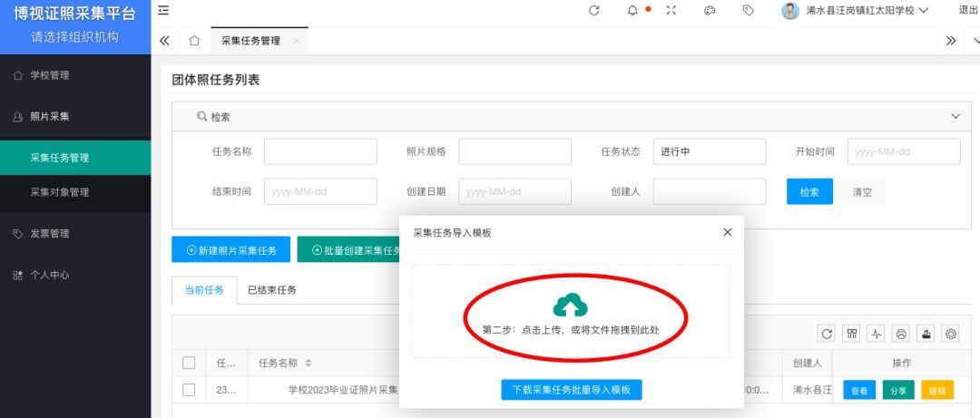Screen dimensions: 980x418
Task: Collapse the 检索 search panel chevron
Action: pyautogui.click(x=955, y=117)
